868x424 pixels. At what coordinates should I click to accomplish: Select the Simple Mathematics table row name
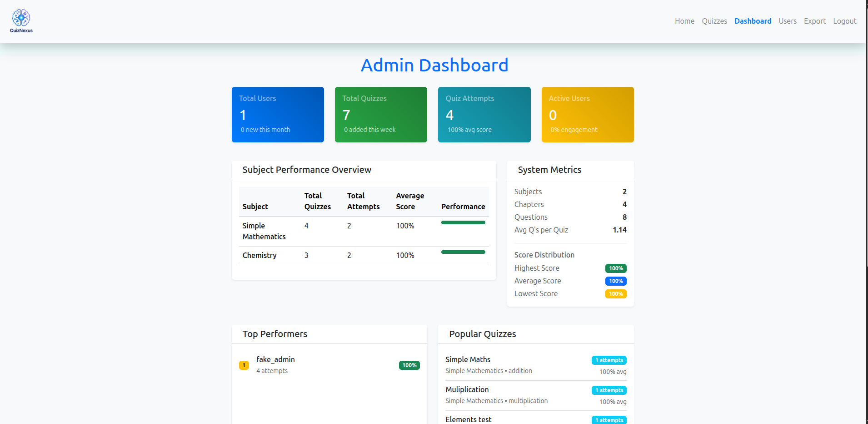[264, 231]
